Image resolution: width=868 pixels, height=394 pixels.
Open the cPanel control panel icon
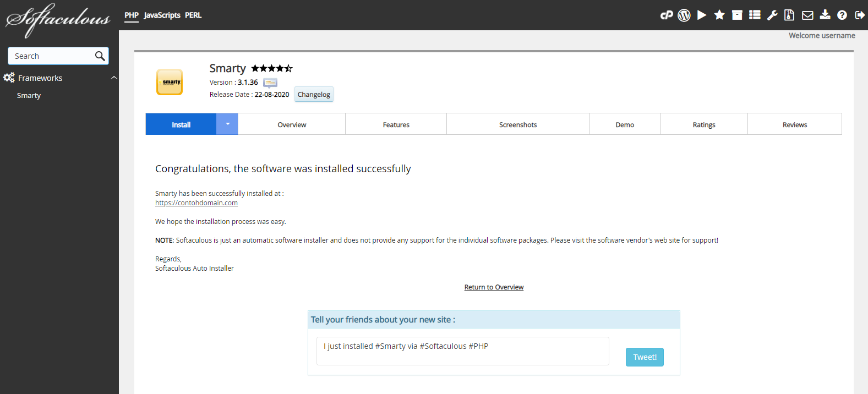[667, 15]
